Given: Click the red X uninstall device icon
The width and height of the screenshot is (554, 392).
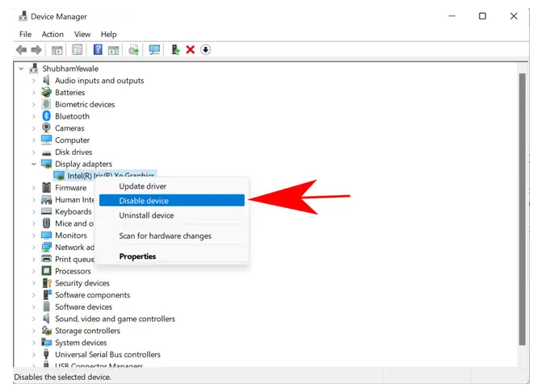Looking at the screenshot, I should tap(191, 50).
